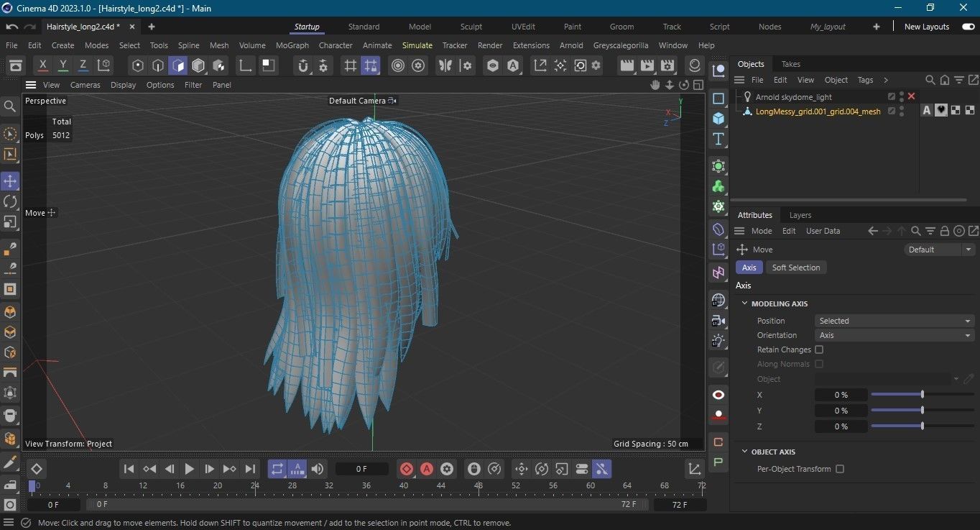The height and width of the screenshot is (530, 980).
Task: Click the New Layouts button
Action: click(x=926, y=27)
